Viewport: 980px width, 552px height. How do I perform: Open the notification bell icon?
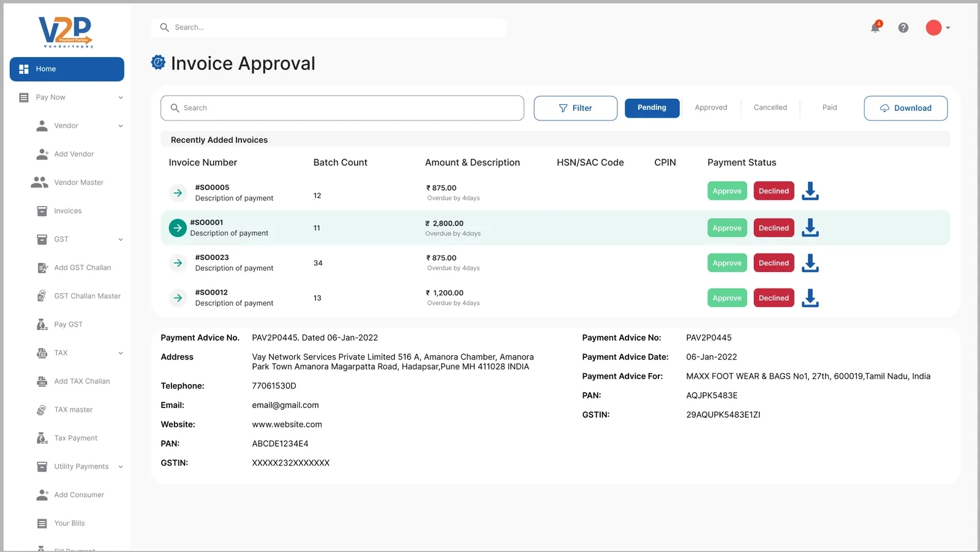coord(875,27)
